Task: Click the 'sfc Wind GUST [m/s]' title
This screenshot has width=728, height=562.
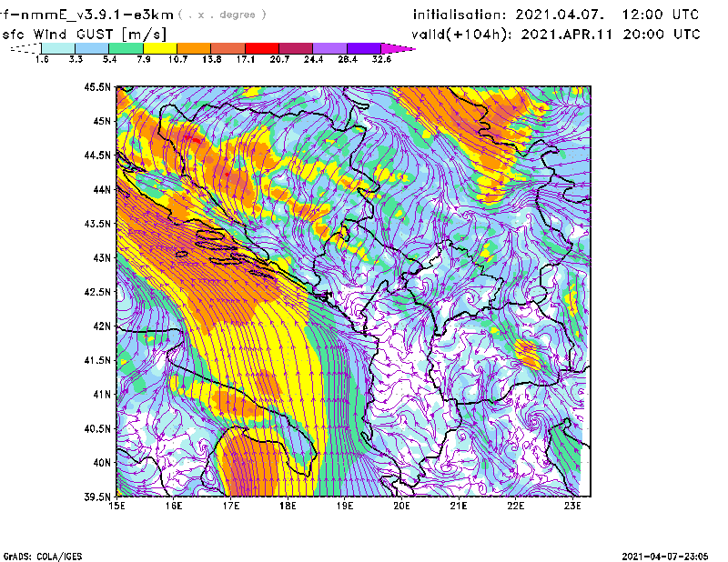Action: (x=85, y=35)
